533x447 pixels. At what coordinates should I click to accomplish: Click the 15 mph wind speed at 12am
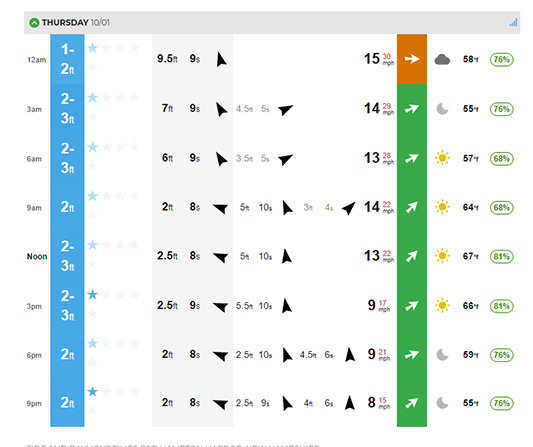coord(379,59)
